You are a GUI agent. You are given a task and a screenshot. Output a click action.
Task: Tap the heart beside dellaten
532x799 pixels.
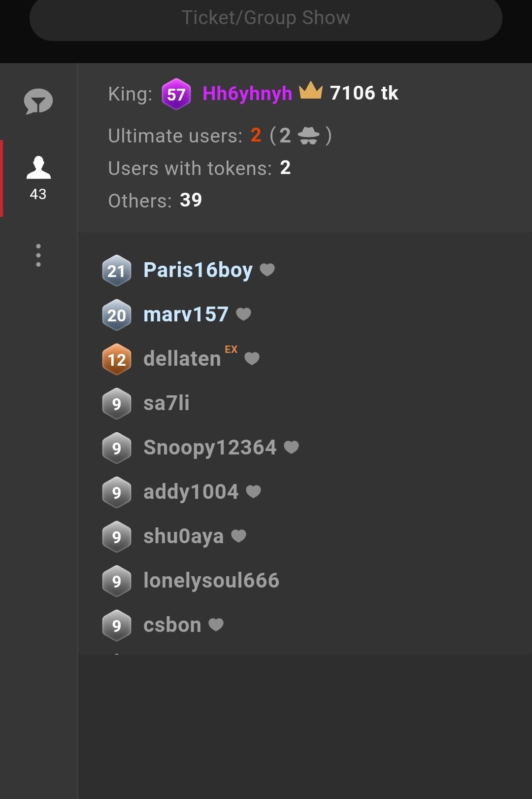coord(252,358)
